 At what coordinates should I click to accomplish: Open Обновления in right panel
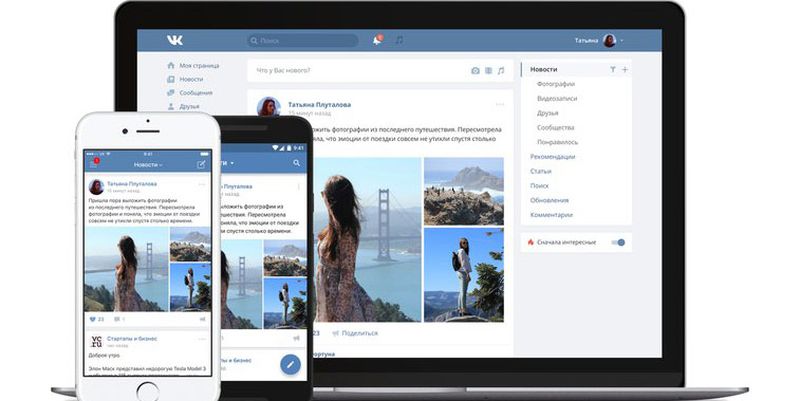coord(549,200)
